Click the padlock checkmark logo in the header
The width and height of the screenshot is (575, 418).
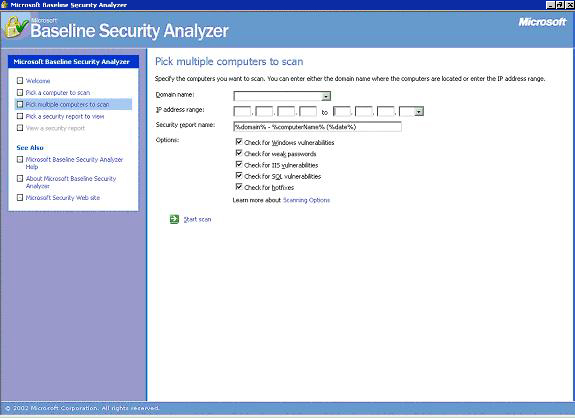16,28
